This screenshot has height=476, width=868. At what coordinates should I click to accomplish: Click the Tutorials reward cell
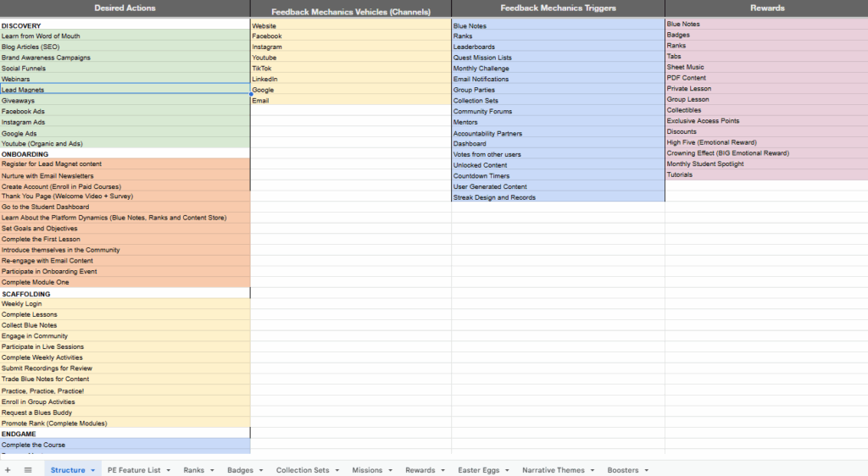tap(766, 174)
